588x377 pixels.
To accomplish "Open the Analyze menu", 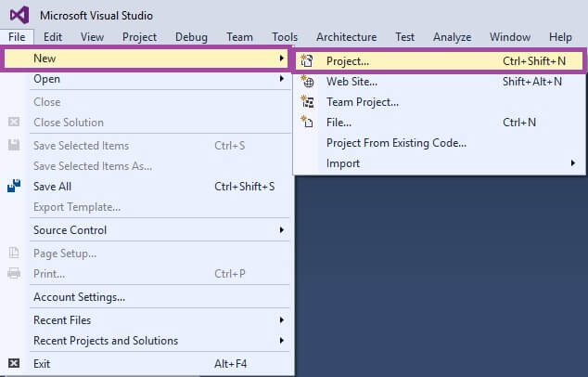I will click(452, 37).
